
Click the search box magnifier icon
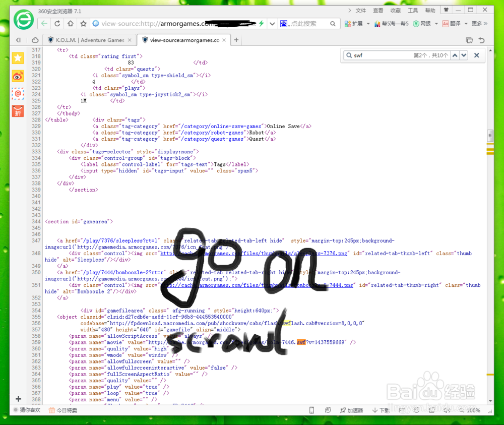click(x=333, y=24)
